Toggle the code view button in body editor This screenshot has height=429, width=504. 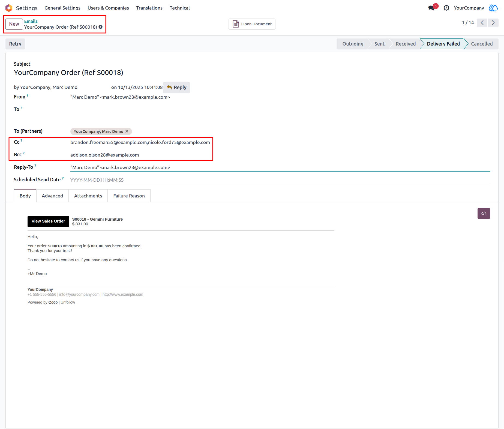point(484,213)
